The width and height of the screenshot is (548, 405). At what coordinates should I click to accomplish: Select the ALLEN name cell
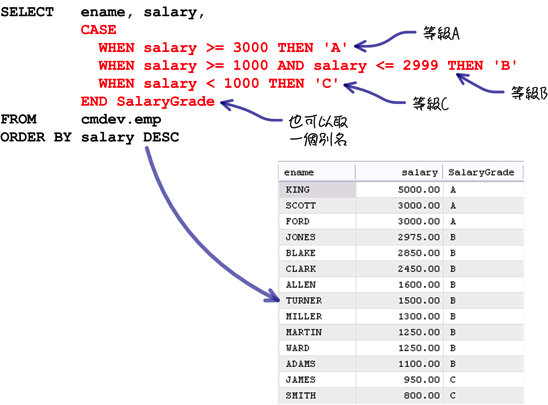point(317,285)
